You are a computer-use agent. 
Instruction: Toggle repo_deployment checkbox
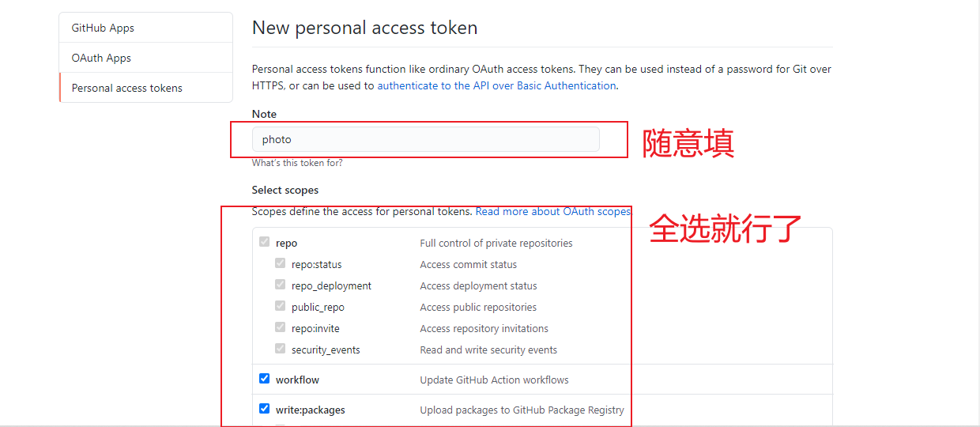(x=281, y=285)
